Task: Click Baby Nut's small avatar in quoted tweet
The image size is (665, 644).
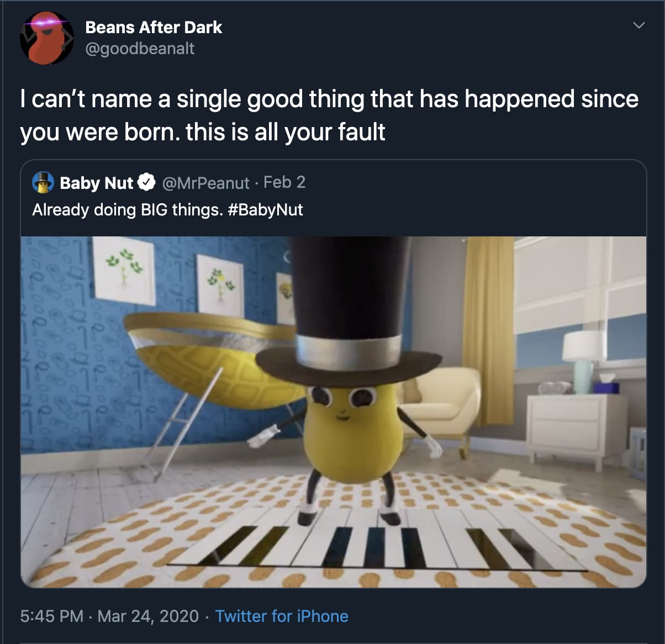Action: click(x=43, y=182)
